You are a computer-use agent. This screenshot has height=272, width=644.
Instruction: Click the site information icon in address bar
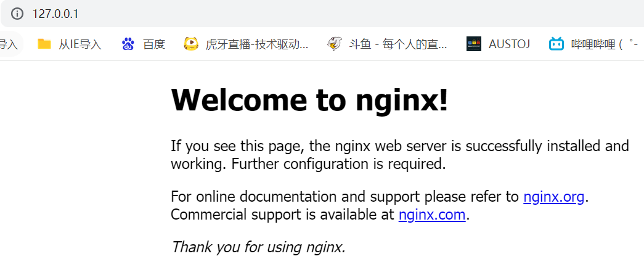(x=17, y=14)
